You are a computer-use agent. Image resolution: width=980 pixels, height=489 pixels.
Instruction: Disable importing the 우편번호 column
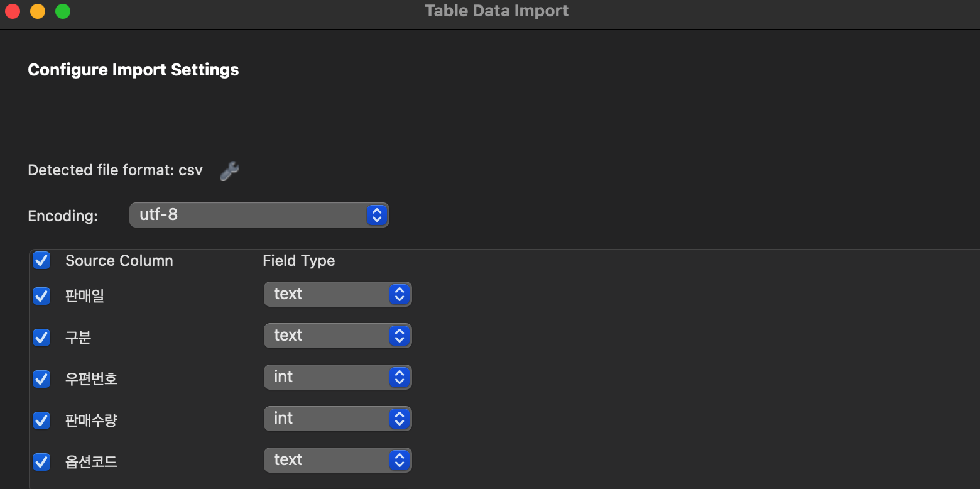pos(41,379)
